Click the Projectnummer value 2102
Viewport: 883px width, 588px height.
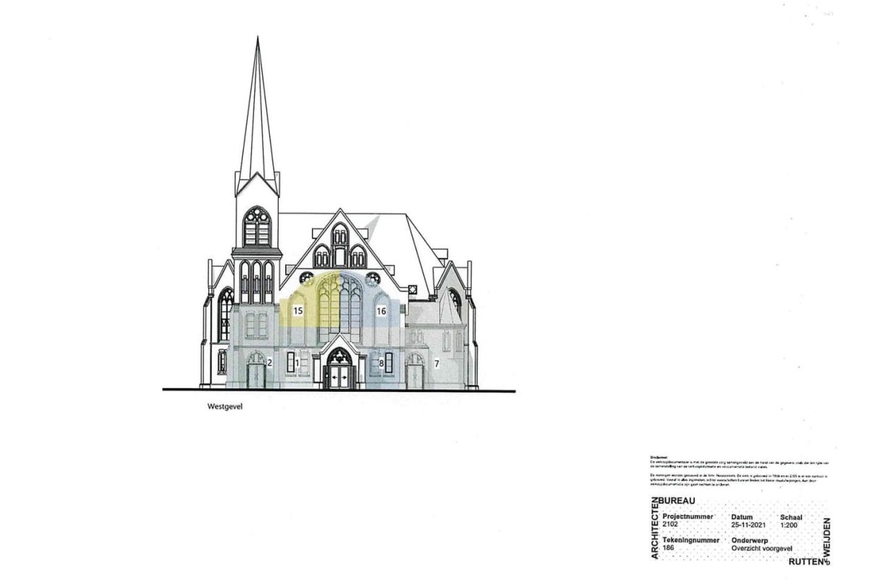coord(671,524)
